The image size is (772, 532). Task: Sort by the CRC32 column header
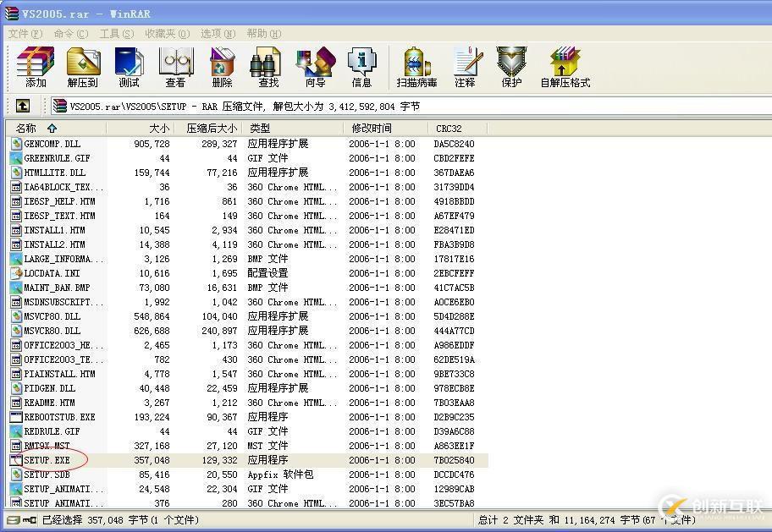coord(457,129)
